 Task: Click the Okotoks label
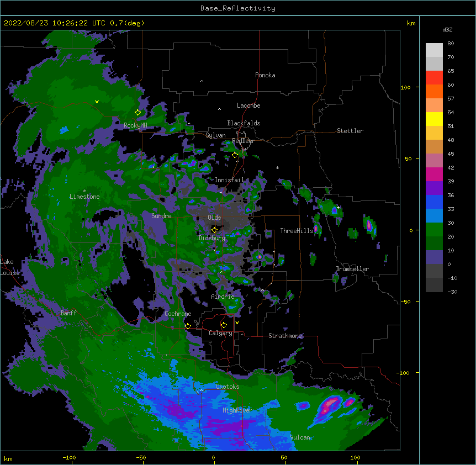228,387
